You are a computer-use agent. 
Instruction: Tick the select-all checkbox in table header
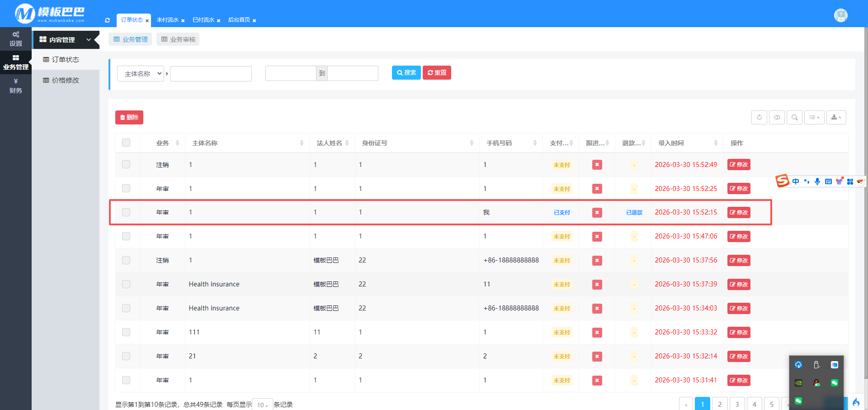126,143
